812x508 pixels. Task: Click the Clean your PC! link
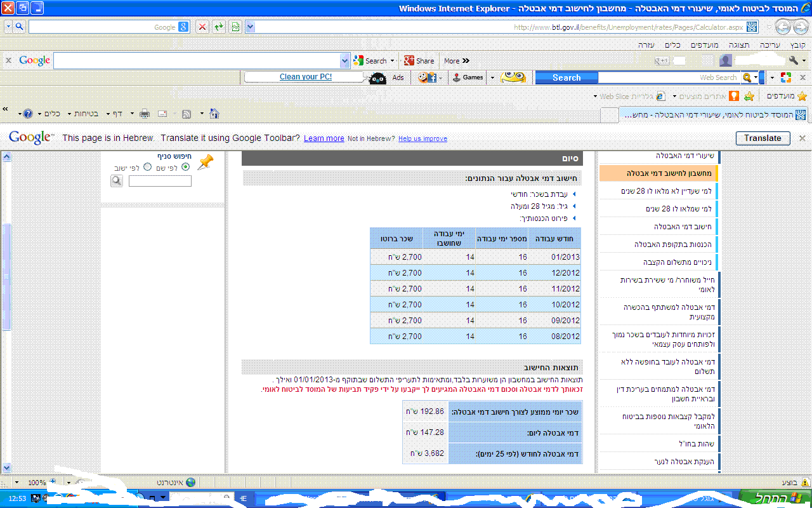pos(306,77)
